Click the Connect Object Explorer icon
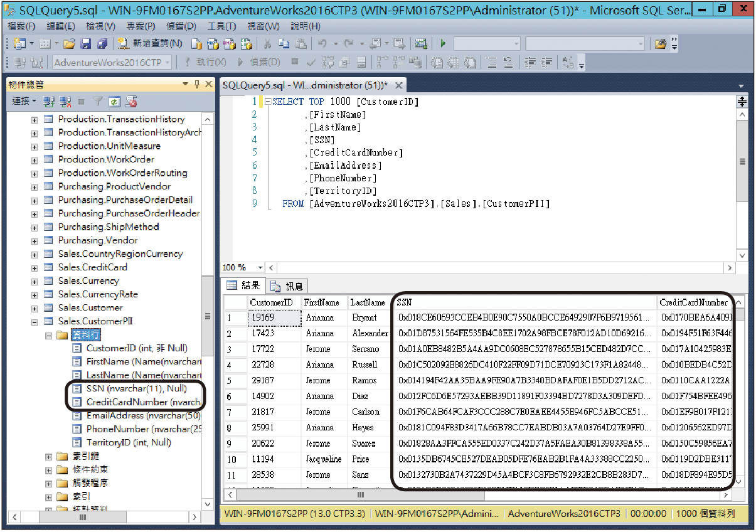The image size is (756, 532). [x=50, y=101]
